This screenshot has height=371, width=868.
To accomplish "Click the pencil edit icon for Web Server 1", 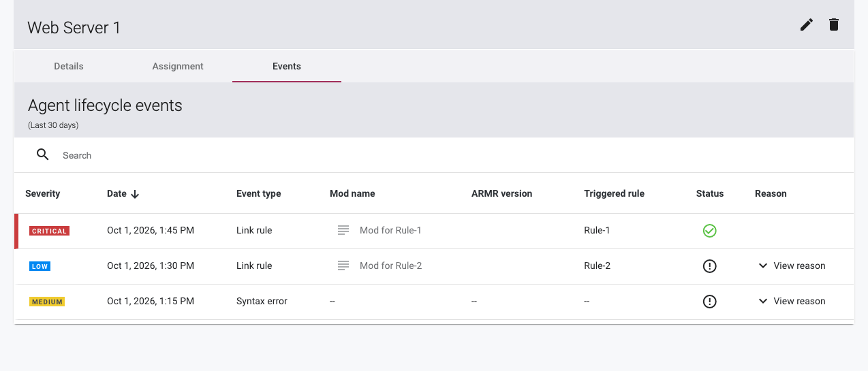I will point(807,25).
